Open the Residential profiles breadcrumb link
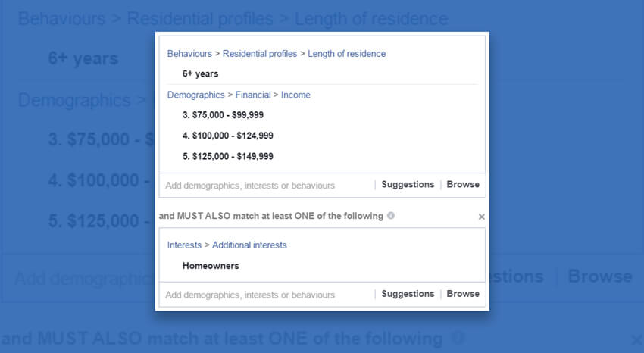The height and width of the screenshot is (353, 644). (x=260, y=54)
